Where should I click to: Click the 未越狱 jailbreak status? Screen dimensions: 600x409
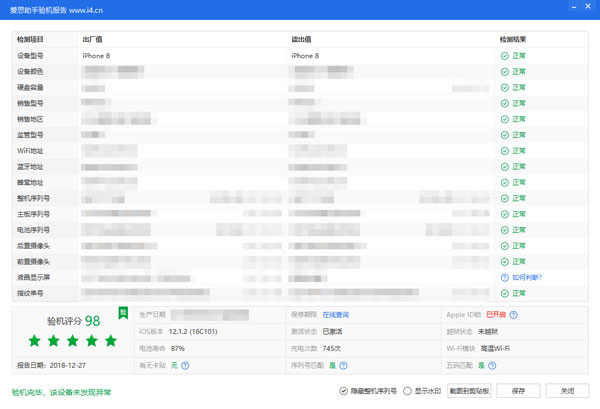point(488,332)
